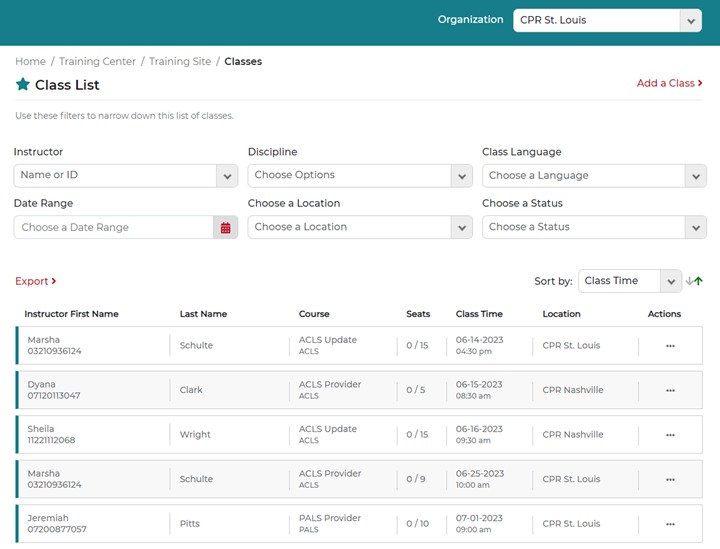
Task: Click class time 06-16-2023 09:30 am
Action: 479,434
